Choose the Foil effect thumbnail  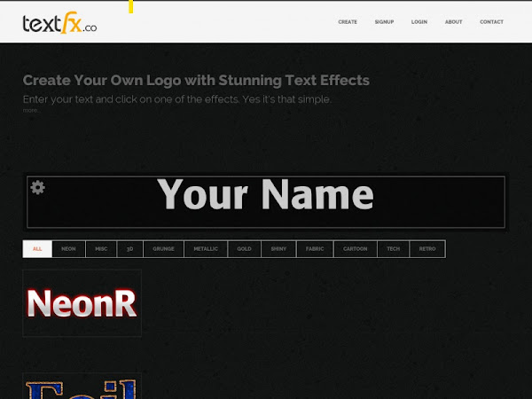pos(82,386)
